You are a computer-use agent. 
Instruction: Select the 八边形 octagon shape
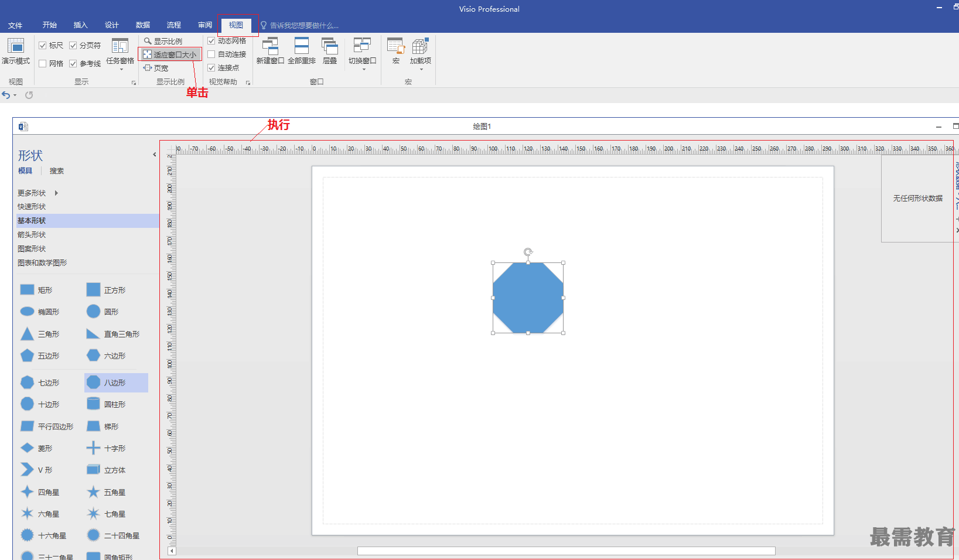pyautogui.click(x=116, y=383)
